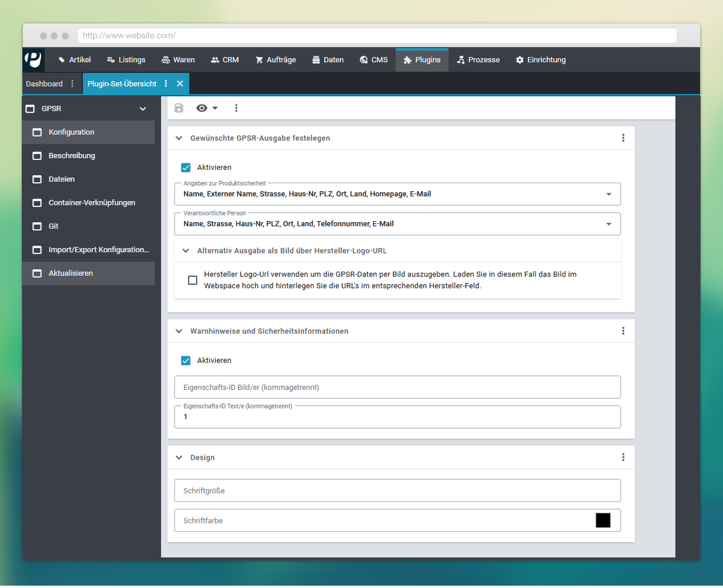Click the Schriftgröße input field
The height and width of the screenshot is (588, 723).
click(x=397, y=490)
